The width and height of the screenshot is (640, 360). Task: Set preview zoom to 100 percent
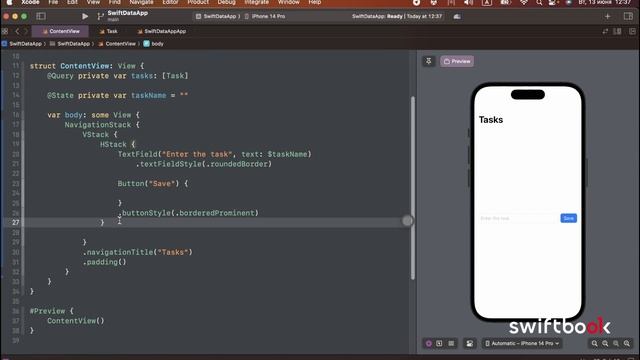click(605, 343)
